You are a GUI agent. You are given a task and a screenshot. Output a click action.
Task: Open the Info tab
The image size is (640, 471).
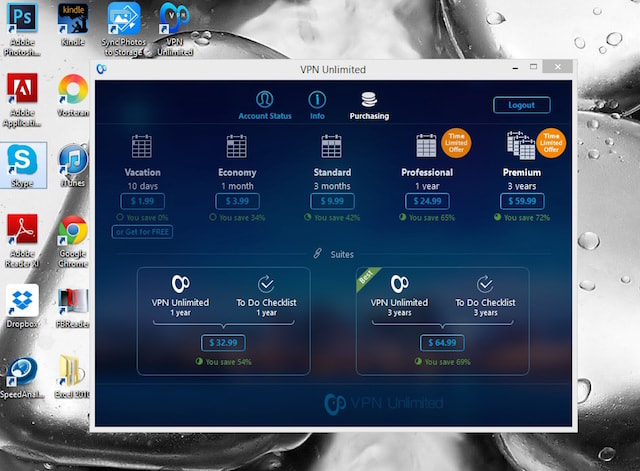point(317,105)
